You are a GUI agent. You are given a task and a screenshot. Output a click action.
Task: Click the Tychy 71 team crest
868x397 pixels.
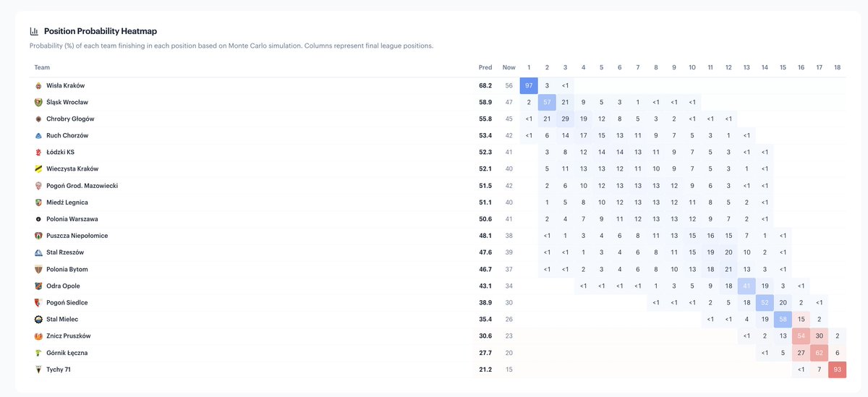38,370
